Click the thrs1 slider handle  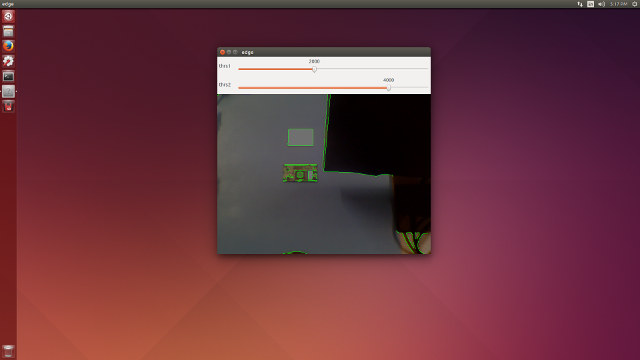tap(314, 69)
